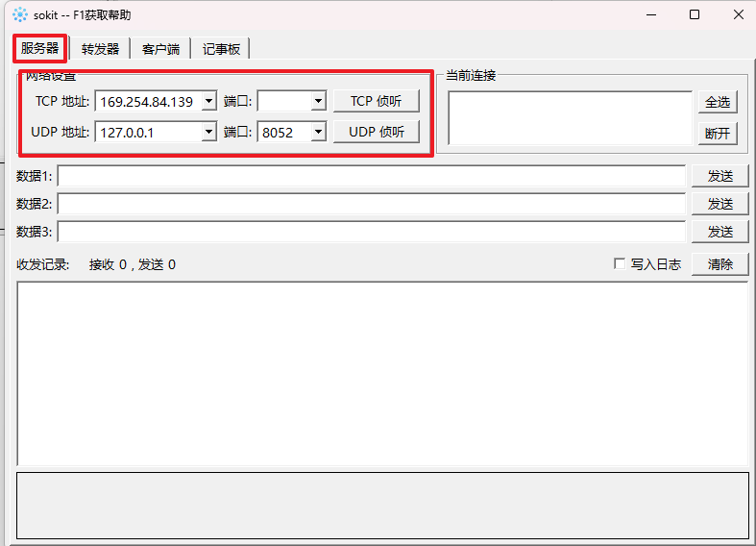Select the 客户端 tab
756x546 pixels.
pyautogui.click(x=160, y=49)
